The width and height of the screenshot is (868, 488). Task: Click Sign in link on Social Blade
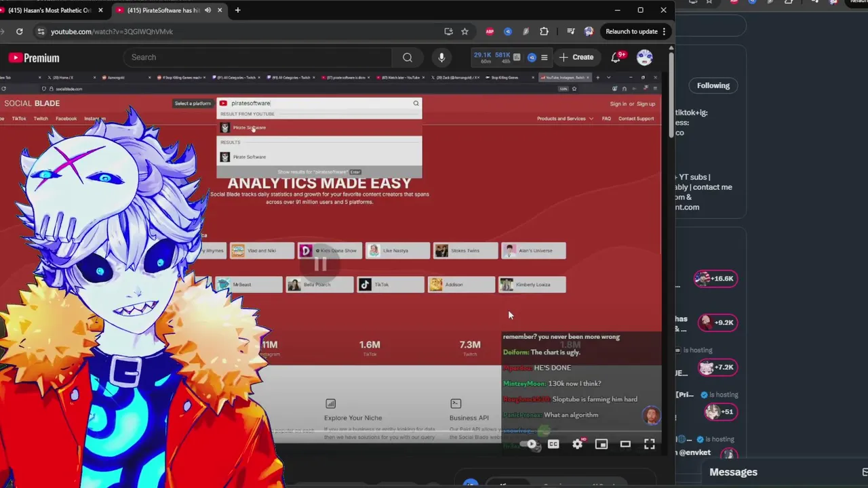[618, 104]
